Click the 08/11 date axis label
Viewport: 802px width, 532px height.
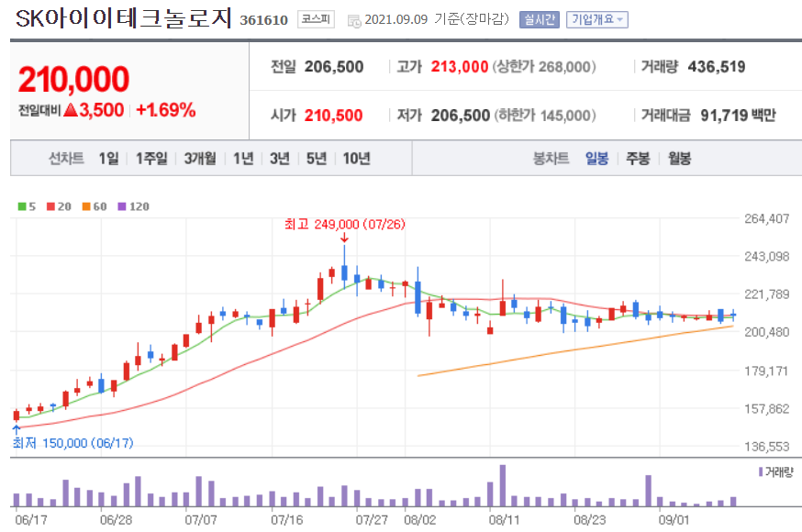click(504, 520)
